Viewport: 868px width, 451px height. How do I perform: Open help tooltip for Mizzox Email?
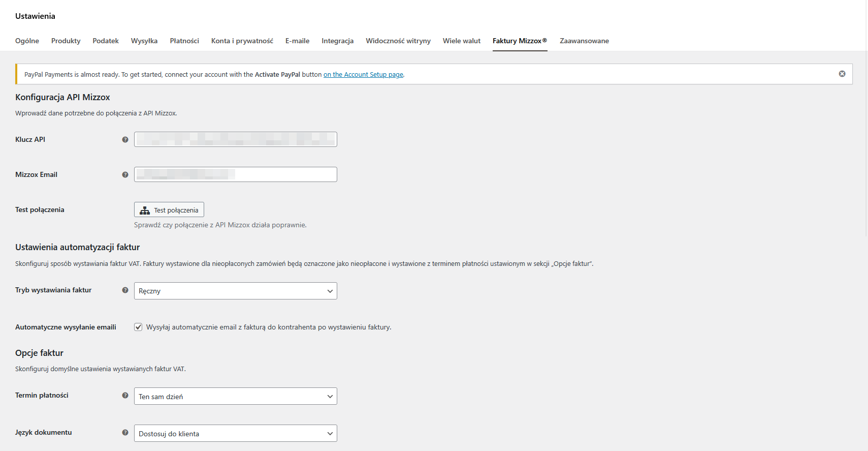pyautogui.click(x=125, y=174)
